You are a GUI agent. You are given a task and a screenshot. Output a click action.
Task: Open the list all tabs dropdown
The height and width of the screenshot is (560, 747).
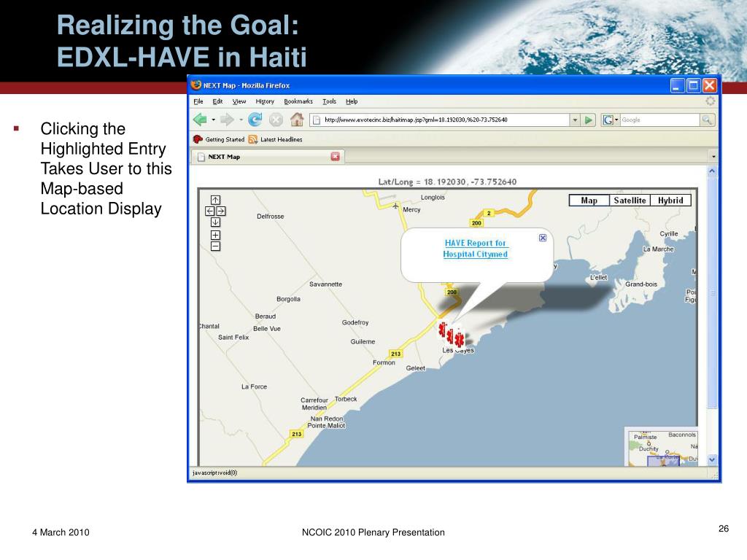coord(713,157)
